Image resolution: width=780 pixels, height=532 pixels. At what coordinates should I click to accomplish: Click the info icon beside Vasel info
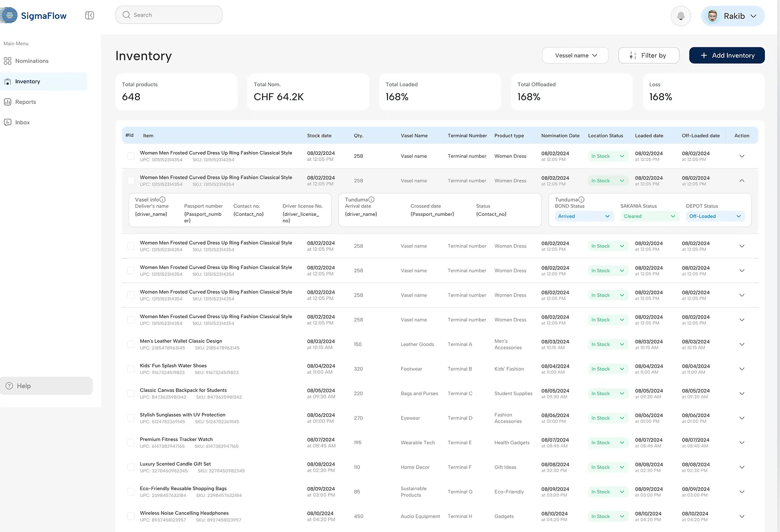pos(162,200)
